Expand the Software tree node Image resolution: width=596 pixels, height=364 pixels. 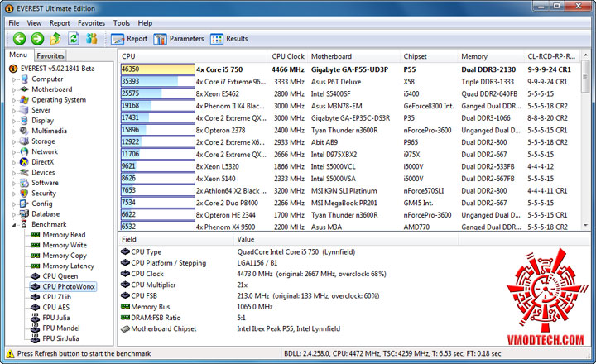click(x=14, y=183)
